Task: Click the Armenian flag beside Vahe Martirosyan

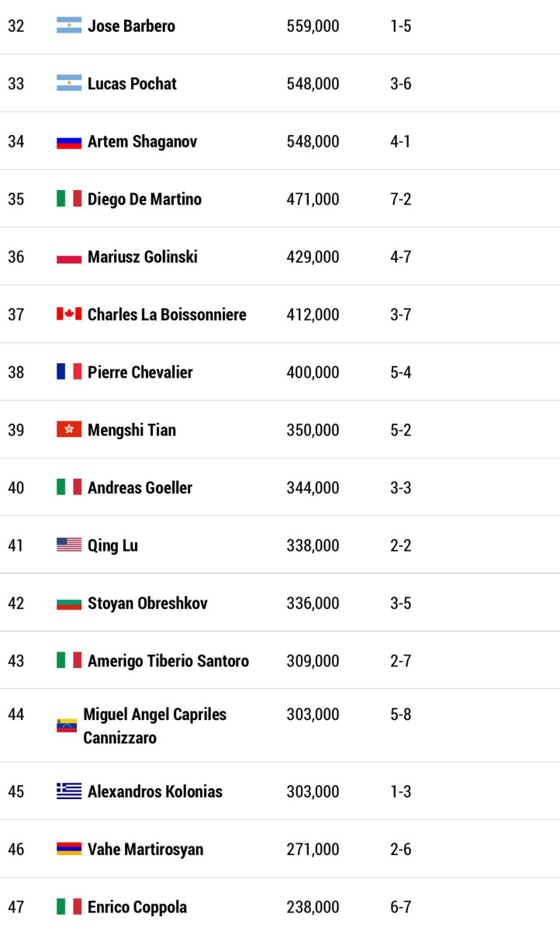Action: (x=69, y=849)
